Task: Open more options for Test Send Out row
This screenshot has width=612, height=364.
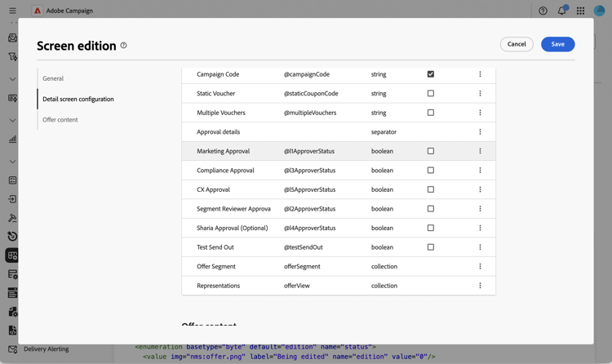Action: [480, 246]
